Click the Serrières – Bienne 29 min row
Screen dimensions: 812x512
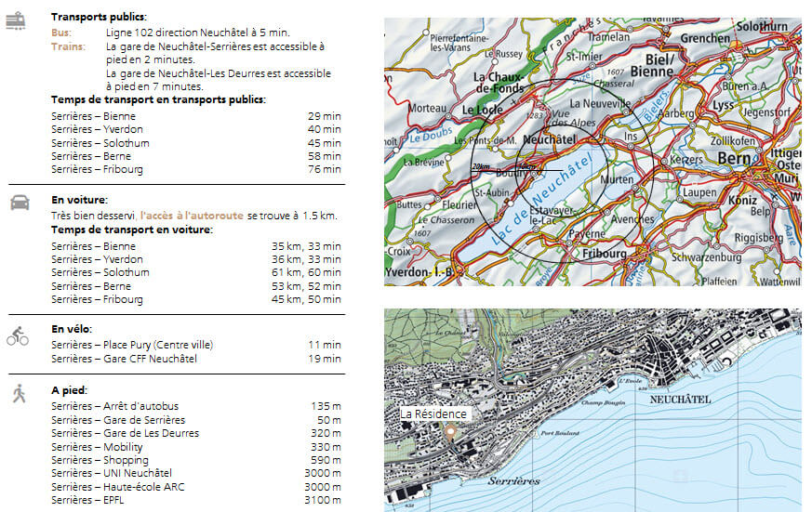195,116
